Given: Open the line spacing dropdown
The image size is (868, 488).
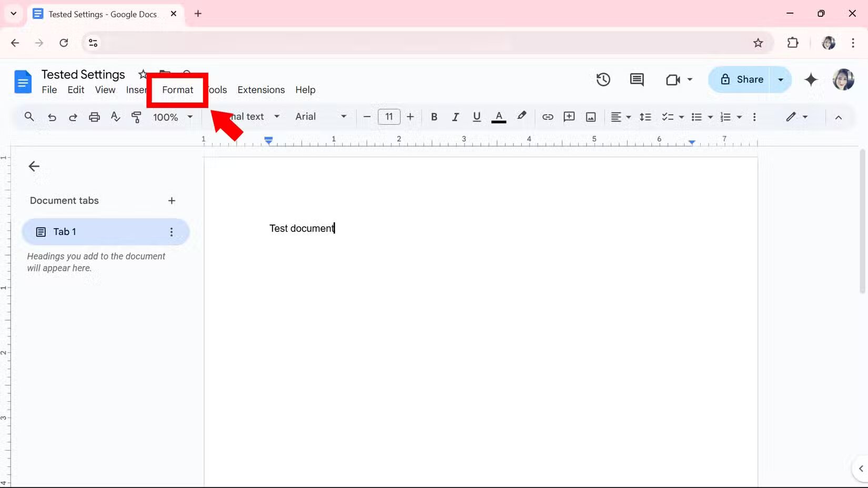Looking at the screenshot, I should [x=645, y=117].
